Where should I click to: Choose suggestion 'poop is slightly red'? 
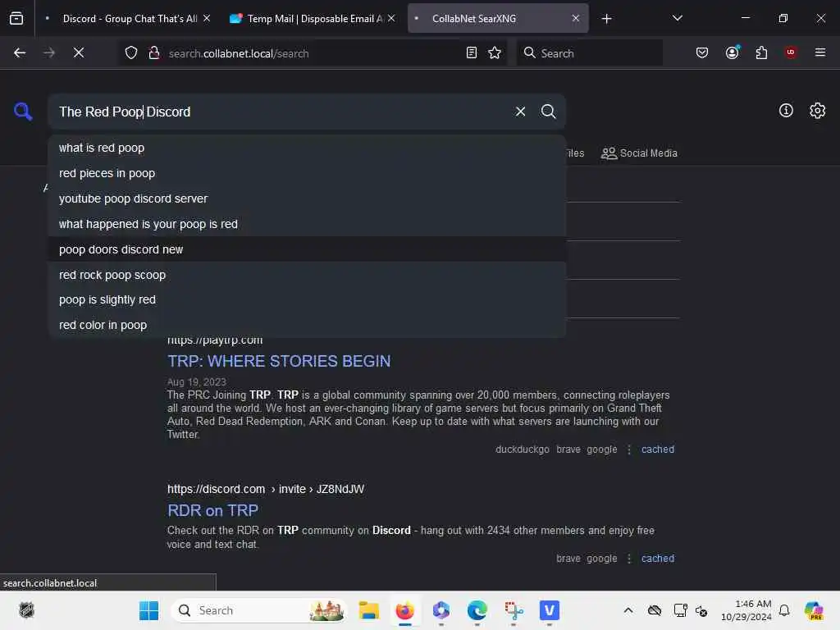pos(307,300)
